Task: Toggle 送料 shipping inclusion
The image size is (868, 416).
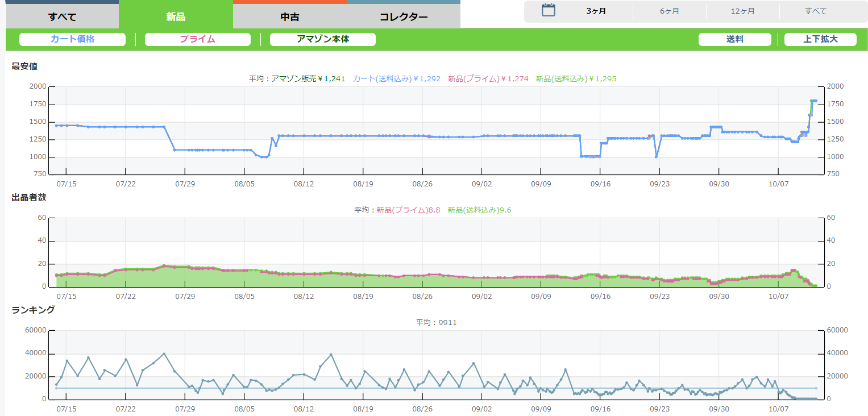Action: tap(734, 39)
